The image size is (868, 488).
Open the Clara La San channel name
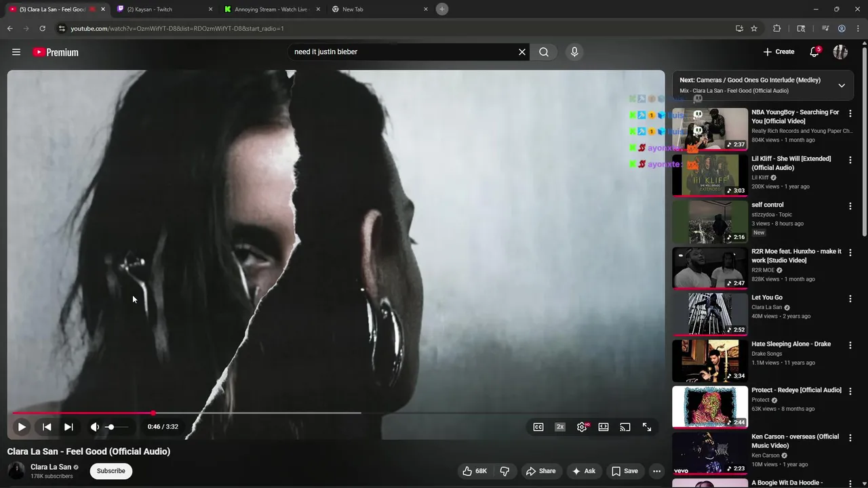[51, 467]
